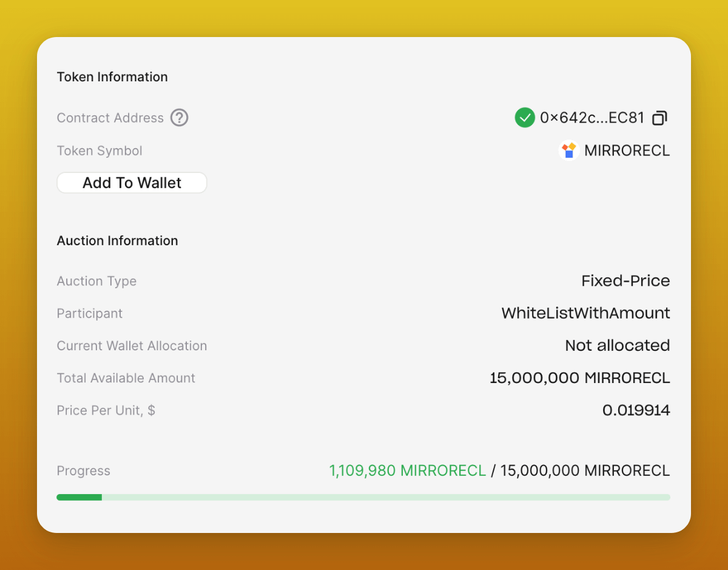
Task: Click the green verified checkmark icon
Action: [x=524, y=118]
